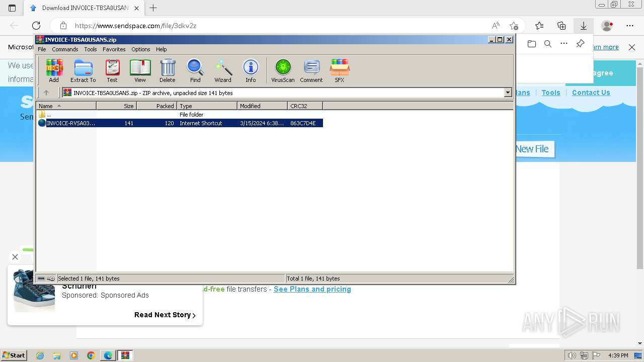Open a new Edge tab
The width and height of the screenshot is (644, 362).
pos(153,8)
